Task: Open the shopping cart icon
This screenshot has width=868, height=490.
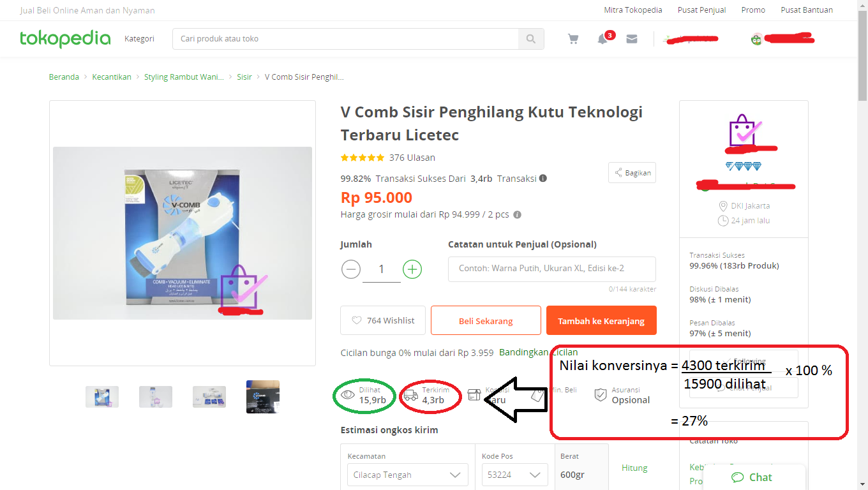Action: pos(572,39)
